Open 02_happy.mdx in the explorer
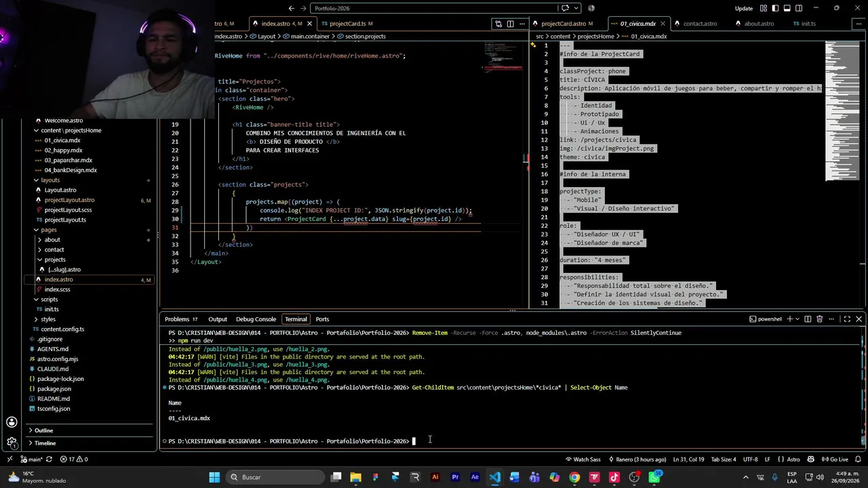Screen dimensions: 868x488 pyautogui.click(x=63, y=150)
